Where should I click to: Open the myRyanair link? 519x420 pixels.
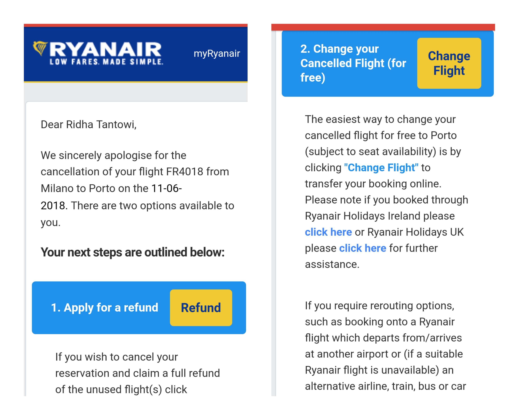pyautogui.click(x=217, y=53)
